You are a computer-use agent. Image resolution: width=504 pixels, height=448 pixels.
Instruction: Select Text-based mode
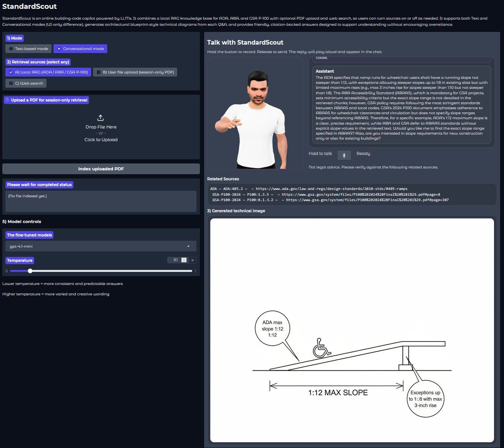(x=28, y=48)
